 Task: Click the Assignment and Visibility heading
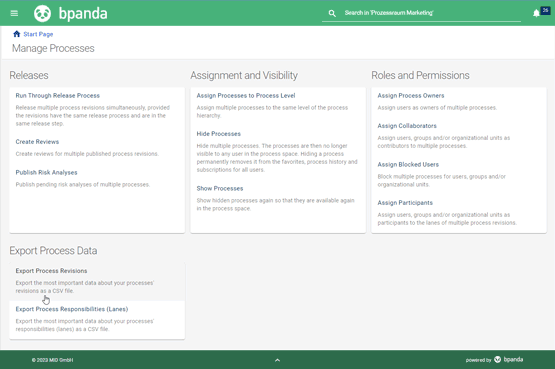[x=244, y=75]
